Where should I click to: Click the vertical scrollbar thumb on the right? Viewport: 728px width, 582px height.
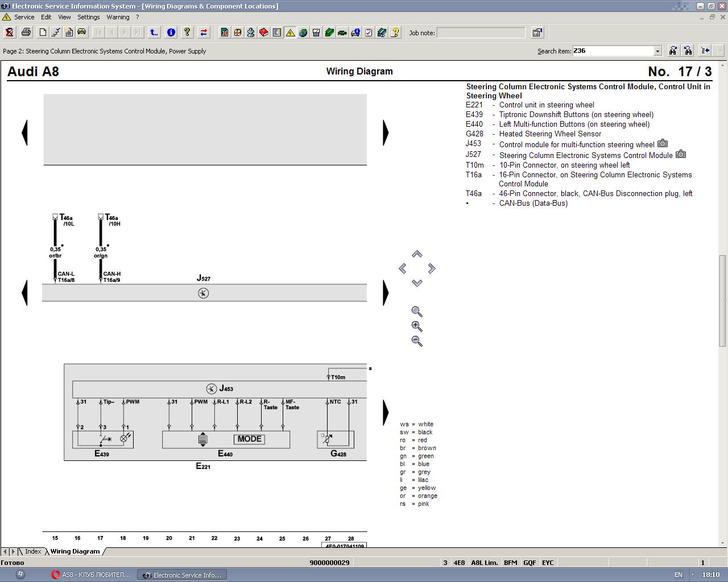pyautogui.click(x=723, y=300)
